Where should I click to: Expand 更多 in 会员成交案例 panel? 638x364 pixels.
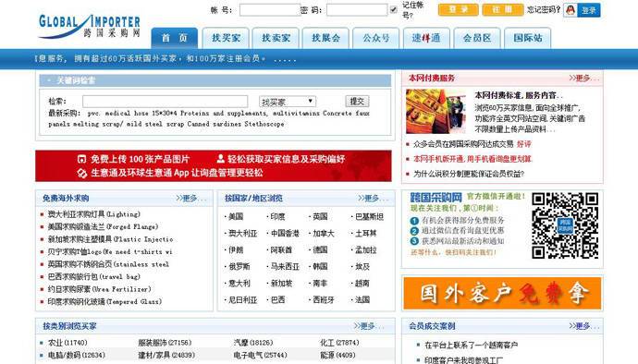pyautogui.click(x=583, y=326)
